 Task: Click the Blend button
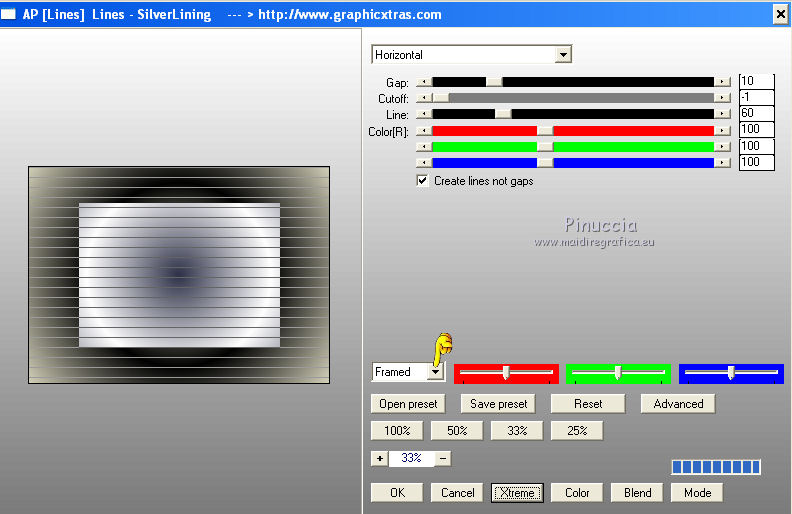[637, 493]
